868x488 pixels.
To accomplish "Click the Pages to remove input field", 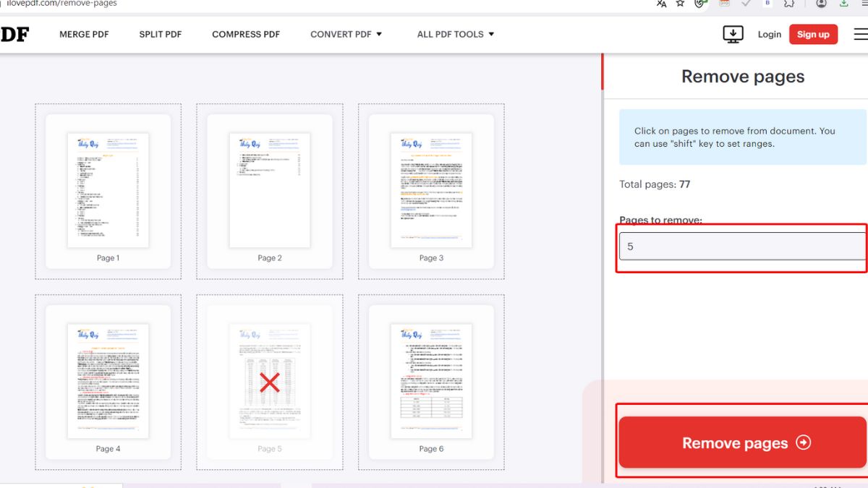I will pyautogui.click(x=741, y=246).
